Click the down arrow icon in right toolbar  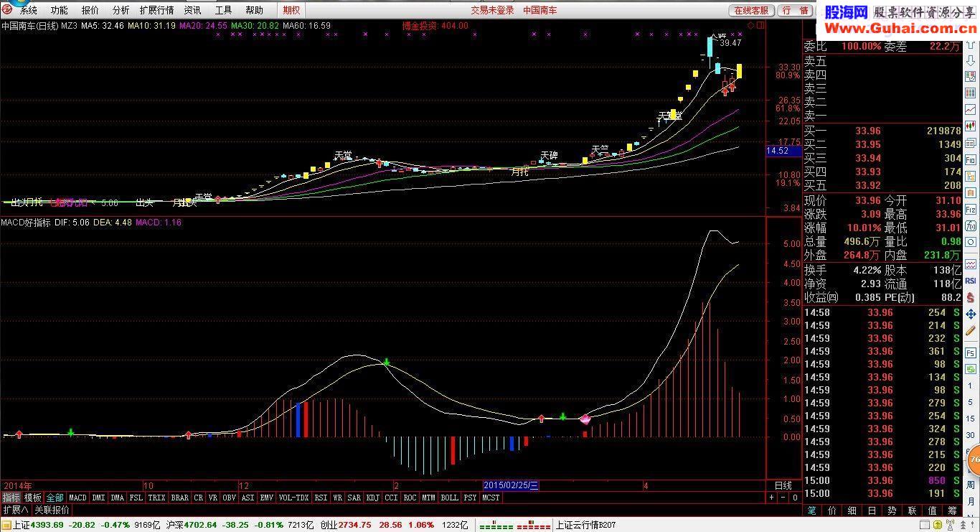point(971,61)
